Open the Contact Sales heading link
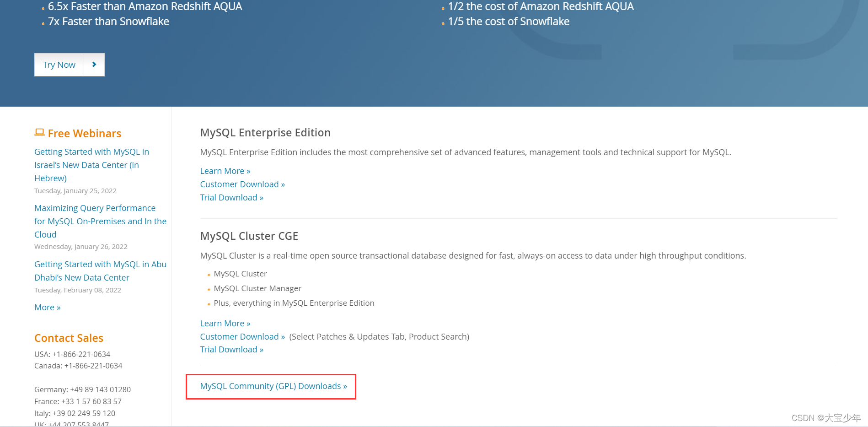Screen dimensions: 868x427 [x=69, y=338]
